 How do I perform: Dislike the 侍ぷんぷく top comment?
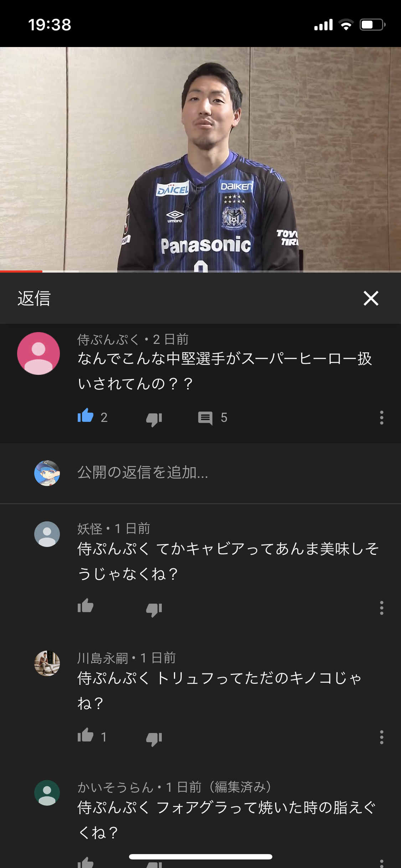pyautogui.click(x=154, y=419)
